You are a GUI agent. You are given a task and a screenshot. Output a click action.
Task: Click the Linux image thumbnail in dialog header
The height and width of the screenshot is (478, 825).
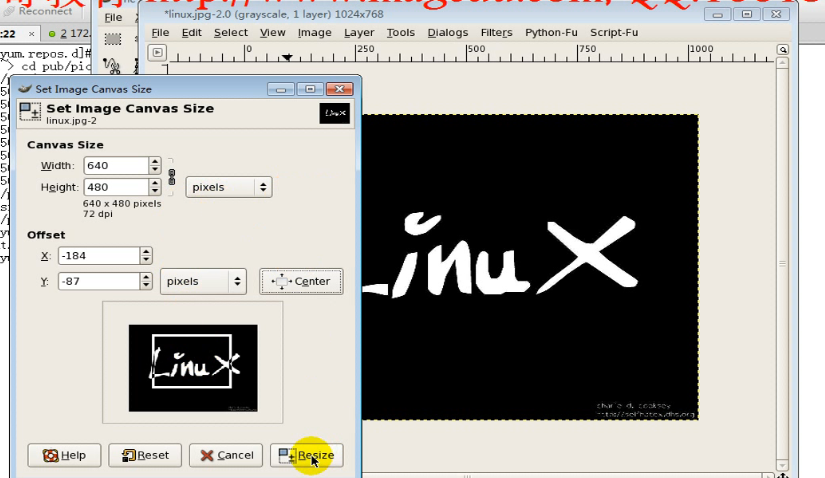(x=335, y=113)
